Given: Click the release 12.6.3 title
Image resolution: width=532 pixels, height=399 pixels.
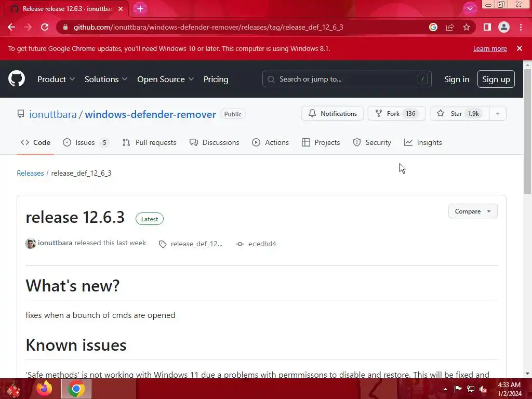Looking at the screenshot, I should (x=75, y=217).
